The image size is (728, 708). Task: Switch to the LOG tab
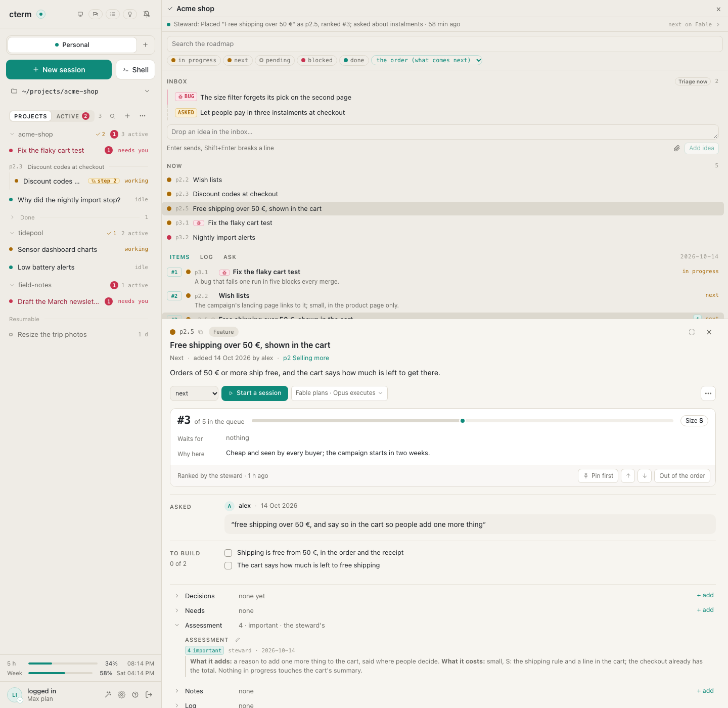[206, 257]
